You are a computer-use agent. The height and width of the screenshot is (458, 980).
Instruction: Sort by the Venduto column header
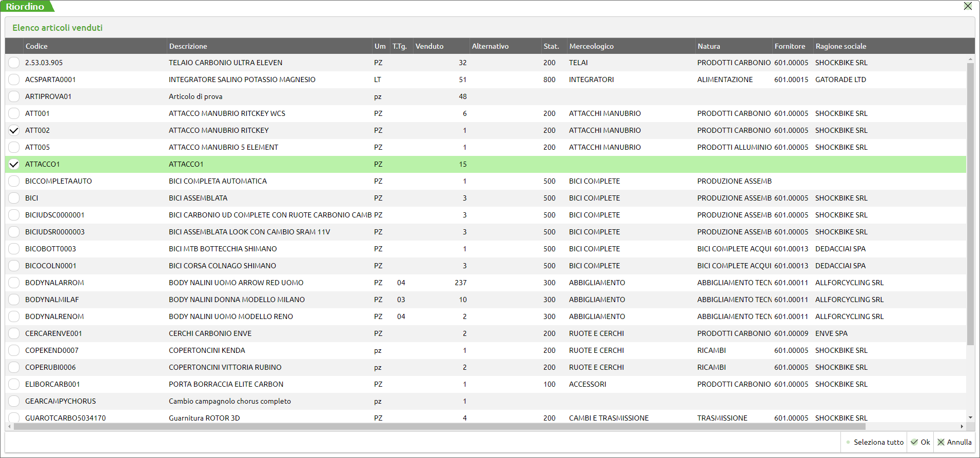(429, 46)
